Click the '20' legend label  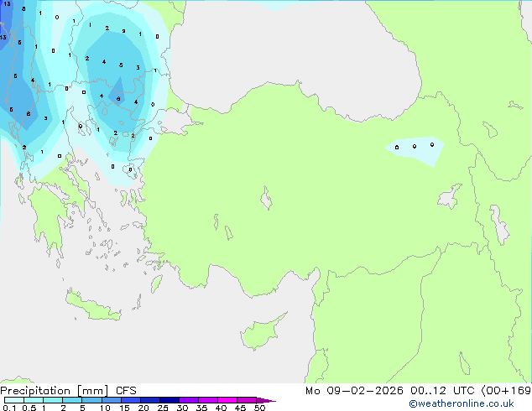coord(143,408)
